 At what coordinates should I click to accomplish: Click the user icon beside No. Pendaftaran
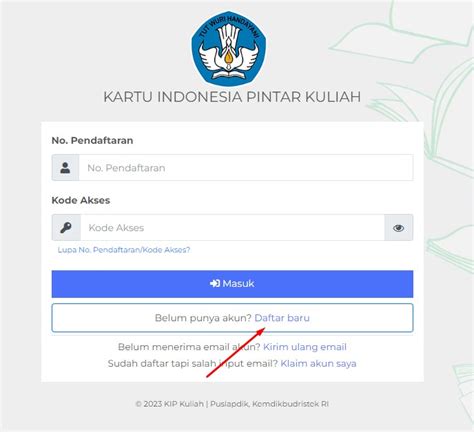coord(65,168)
